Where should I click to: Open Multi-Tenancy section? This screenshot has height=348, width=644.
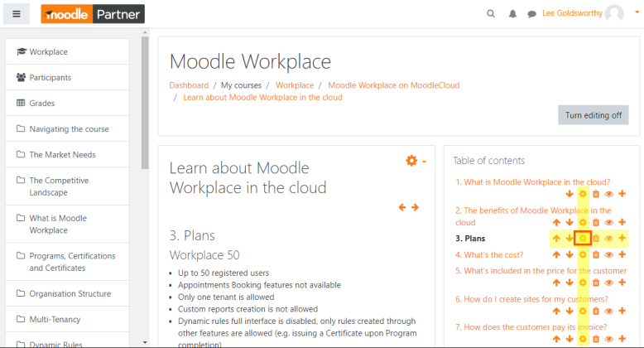pos(67,319)
